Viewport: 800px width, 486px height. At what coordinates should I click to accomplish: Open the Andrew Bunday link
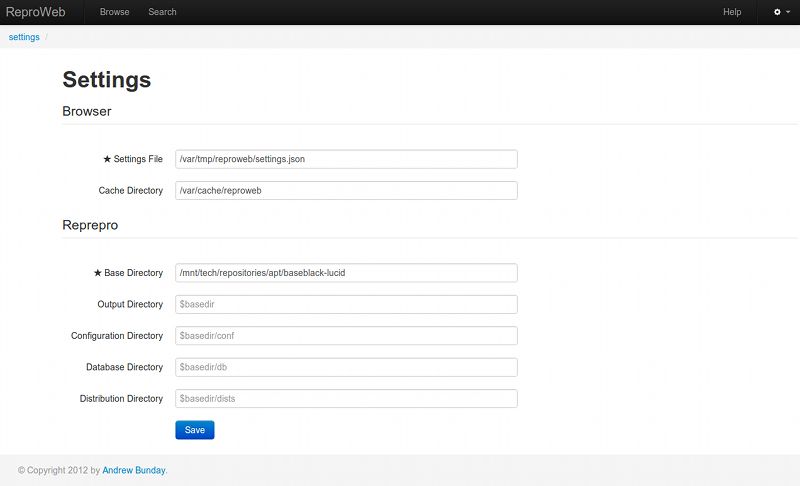click(134, 470)
